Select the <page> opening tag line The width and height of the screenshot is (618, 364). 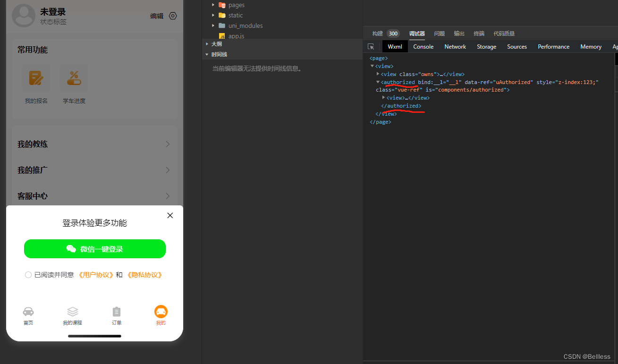click(378, 59)
